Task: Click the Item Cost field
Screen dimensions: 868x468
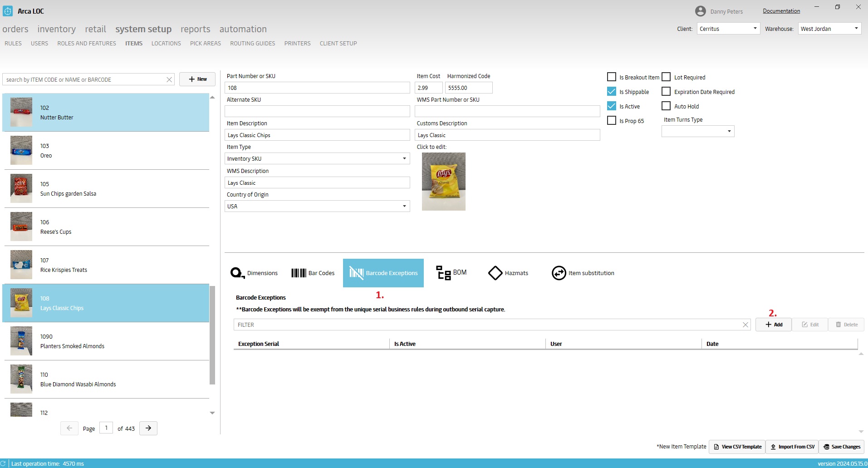Action: point(428,88)
